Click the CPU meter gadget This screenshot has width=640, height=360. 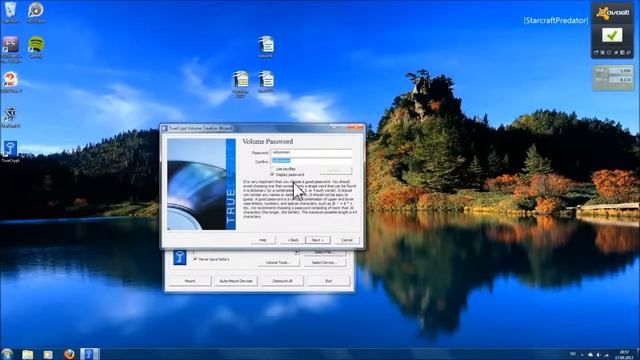point(613,77)
